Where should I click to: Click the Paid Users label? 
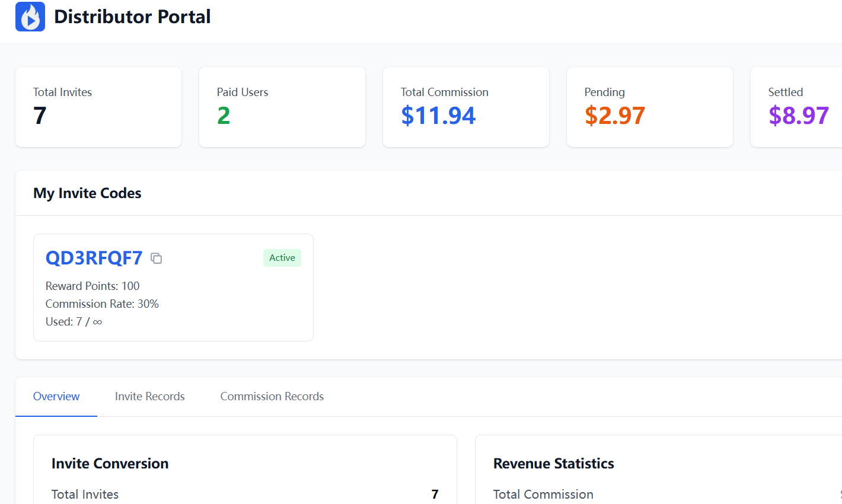pos(243,92)
